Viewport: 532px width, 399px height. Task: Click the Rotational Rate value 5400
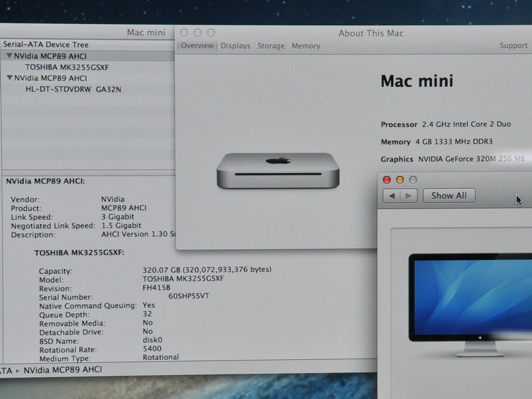[152, 348]
